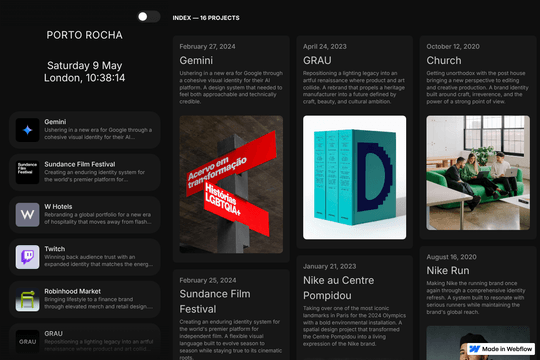Click the date February 25, 2024
540x360 pixels.
tap(208, 280)
